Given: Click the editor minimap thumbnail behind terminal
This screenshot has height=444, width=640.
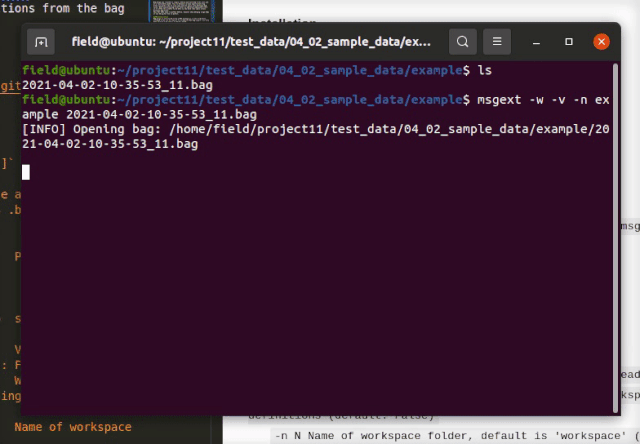Looking at the screenshot, I should (182, 11).
